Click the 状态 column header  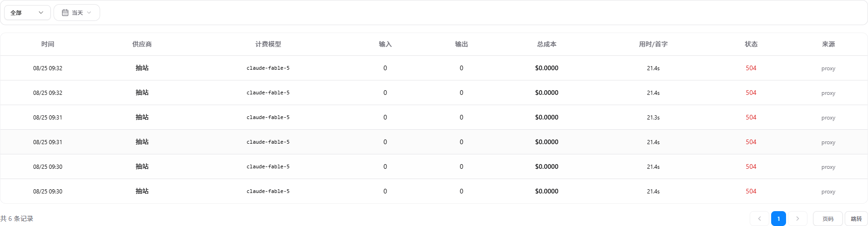pyautogui.click(x=751, y=44)
